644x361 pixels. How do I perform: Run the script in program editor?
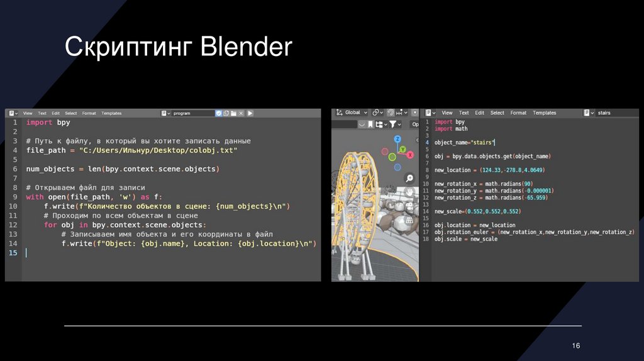click(x=250, y=113)
